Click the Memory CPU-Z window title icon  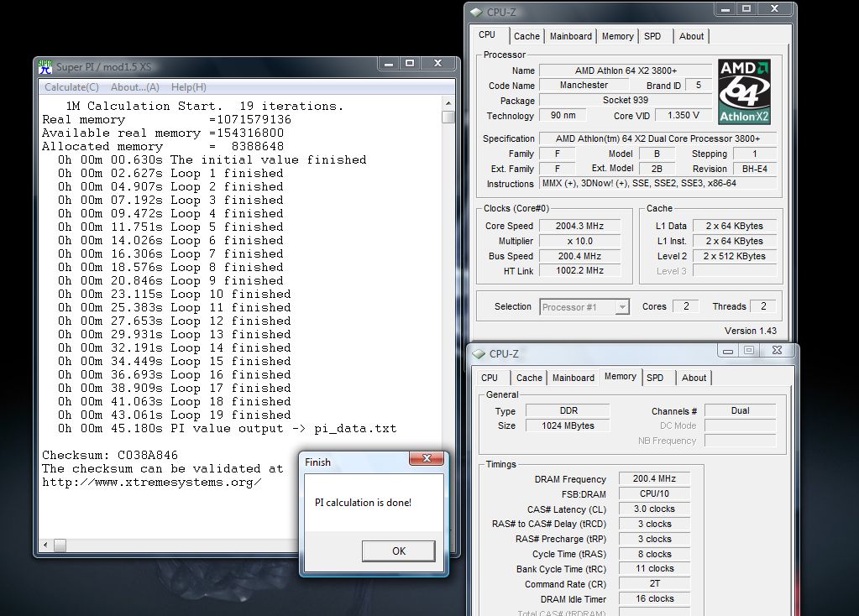tap(479, 353)
